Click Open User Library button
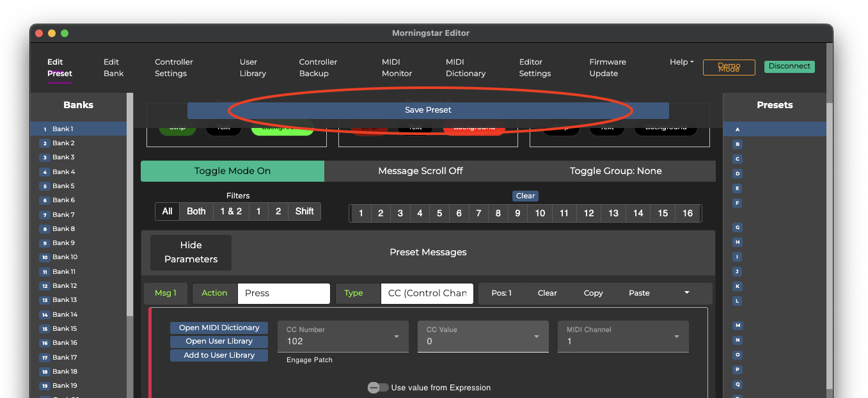868x398 pixels. [219, 341]
